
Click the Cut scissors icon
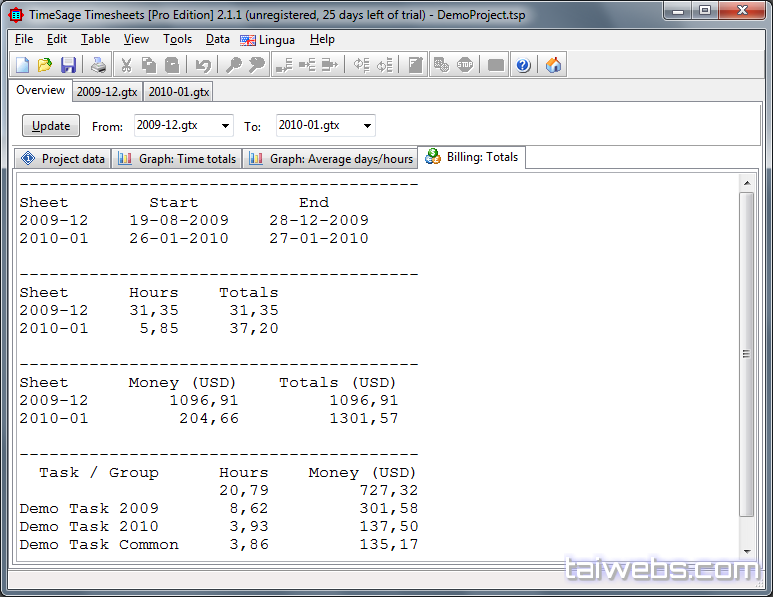126,65
